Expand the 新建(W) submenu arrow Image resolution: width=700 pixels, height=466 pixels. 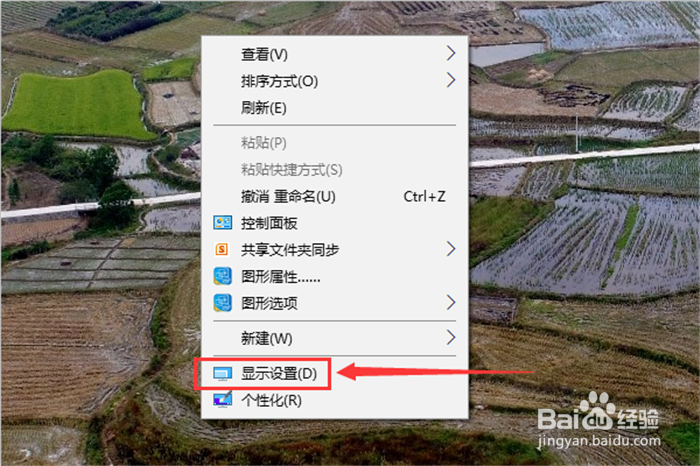(x=451, y=337)
